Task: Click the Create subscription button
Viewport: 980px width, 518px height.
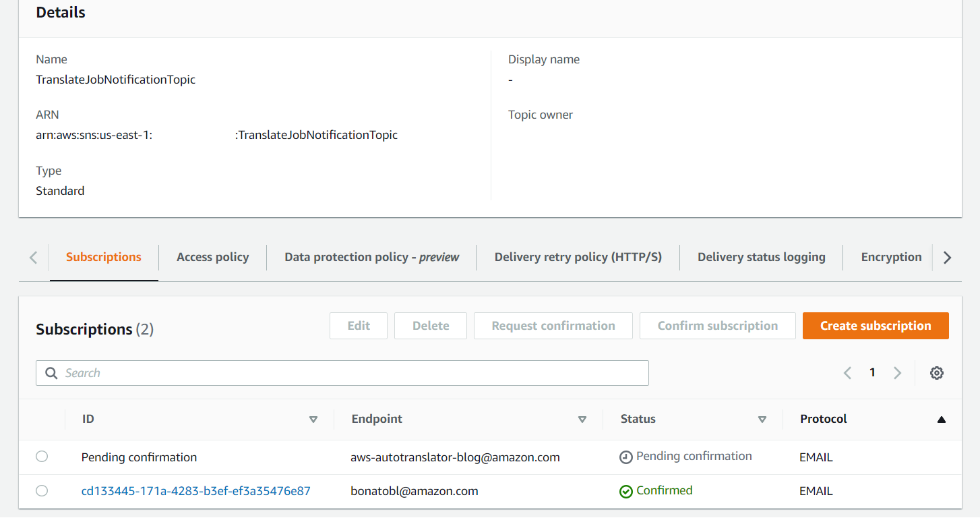Action: point(876,326)
